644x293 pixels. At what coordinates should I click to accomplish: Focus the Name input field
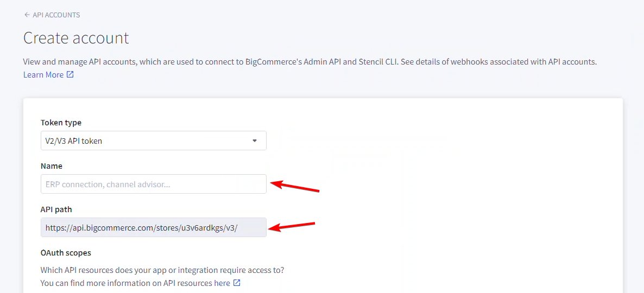coord(154,184)
